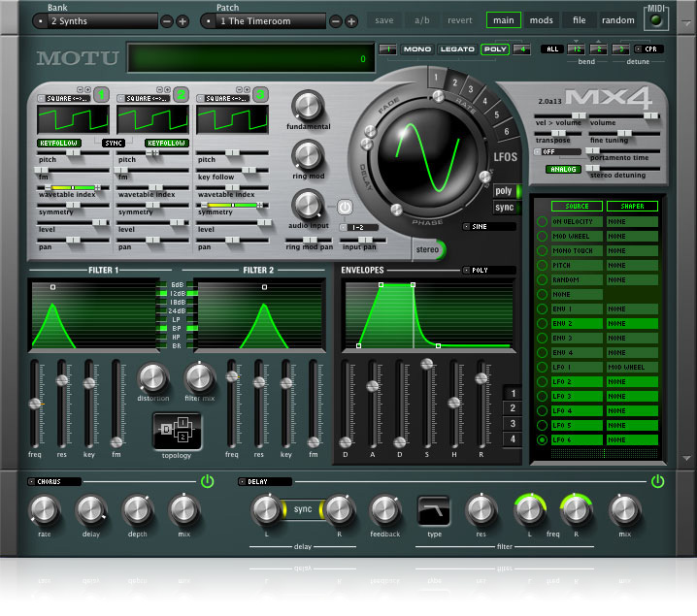Click the Bank minus button
Image resolution: width=697 pixels, height=616 pixels.
pos(167,21)
